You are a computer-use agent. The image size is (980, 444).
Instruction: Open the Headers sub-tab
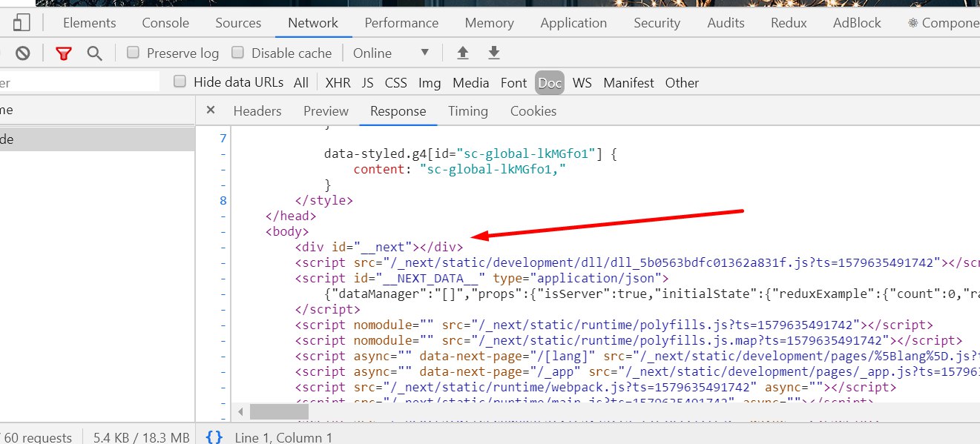pos(257,110)
